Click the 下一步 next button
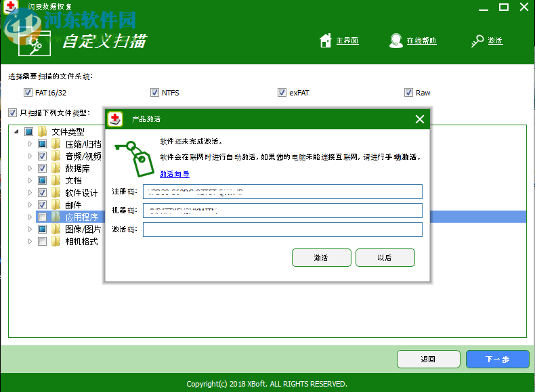The width and height of the screenshot is (535, 392). pos(498,359)
